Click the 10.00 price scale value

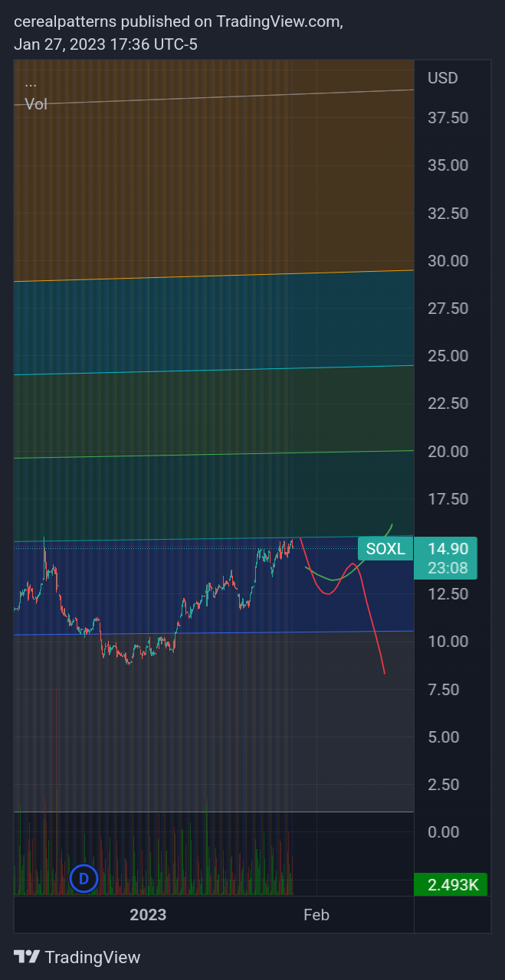[x=448, y=642]
